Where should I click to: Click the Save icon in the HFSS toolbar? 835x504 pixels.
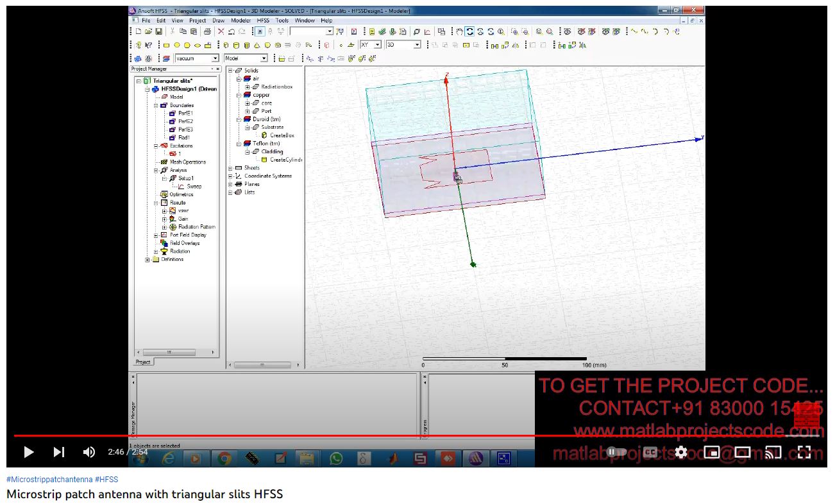tap(158, 31)
